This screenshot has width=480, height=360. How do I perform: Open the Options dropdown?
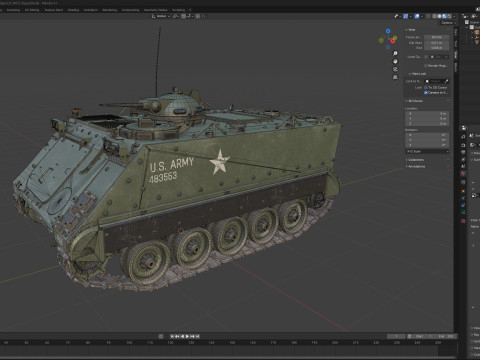pos(448,23)
